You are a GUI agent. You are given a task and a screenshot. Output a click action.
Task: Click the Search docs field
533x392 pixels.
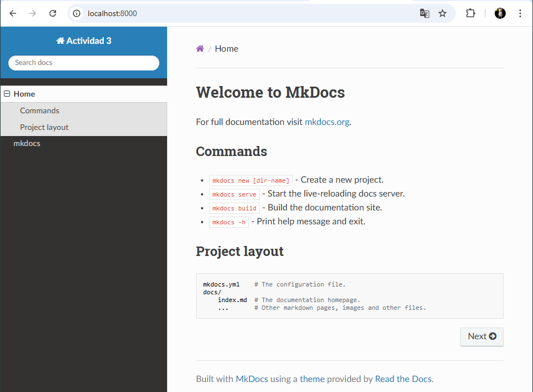click(x=84, y=63)
